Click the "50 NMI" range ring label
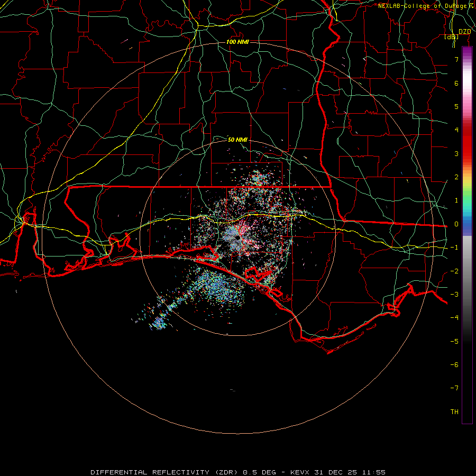This screenshot has height=476, width=476. [237, 140]
